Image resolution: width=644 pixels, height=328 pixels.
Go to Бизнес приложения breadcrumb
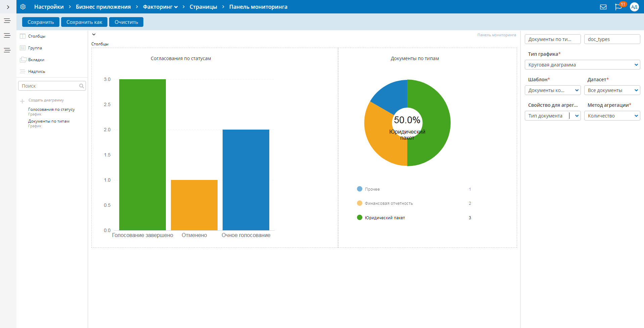pyautogui.click(x=103, y=7)
